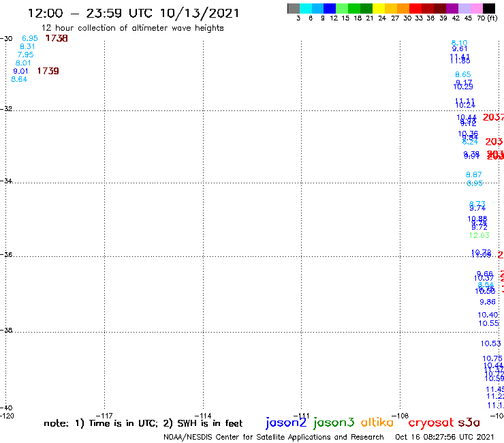Click the longitude axis label -108

click(x=400, y=416)
